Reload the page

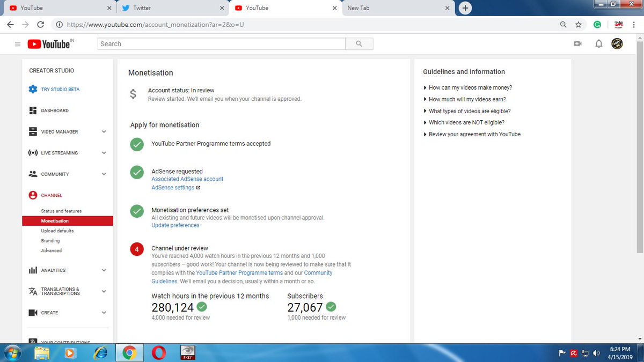(40, 25)
